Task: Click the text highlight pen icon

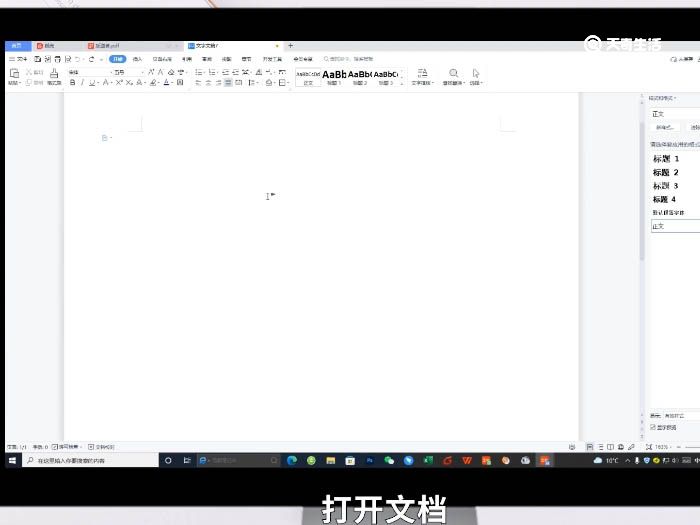Action: (x=153, y=83)
